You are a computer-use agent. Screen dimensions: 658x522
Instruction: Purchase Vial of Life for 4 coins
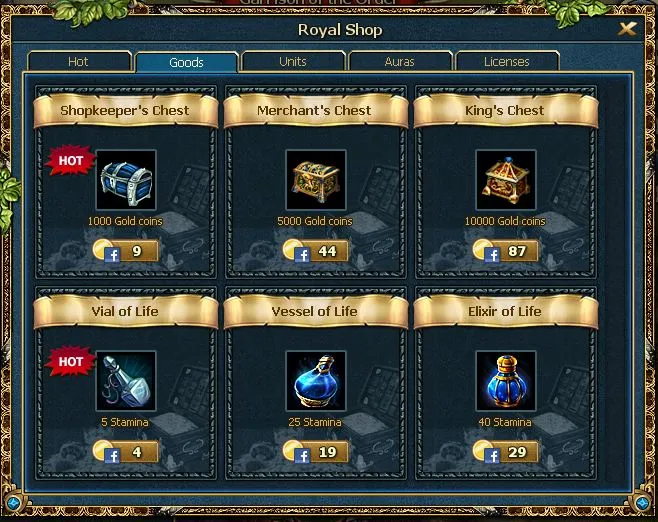point(126,452)
